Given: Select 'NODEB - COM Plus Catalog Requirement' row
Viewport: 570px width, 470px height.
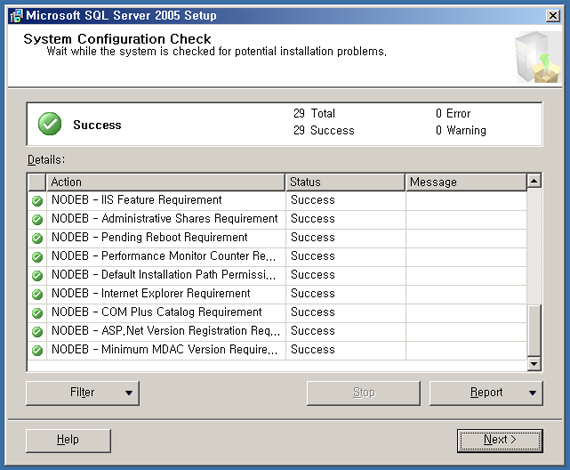Looking at the screenshot, I should 277,313.
